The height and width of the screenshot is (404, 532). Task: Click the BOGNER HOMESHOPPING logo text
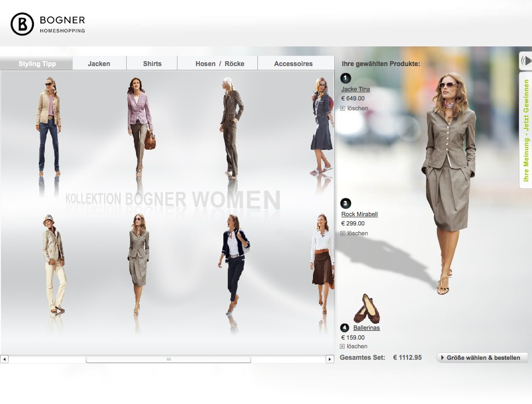pos(62,25)
